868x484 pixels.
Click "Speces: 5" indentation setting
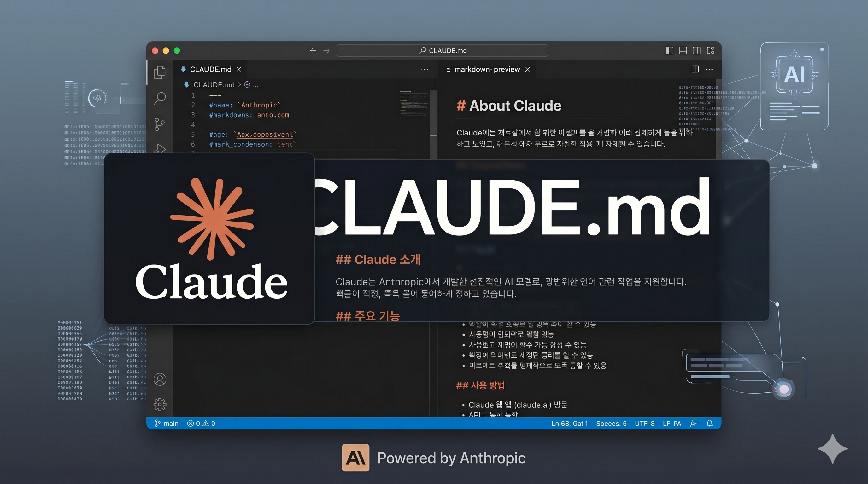(611, 423)
